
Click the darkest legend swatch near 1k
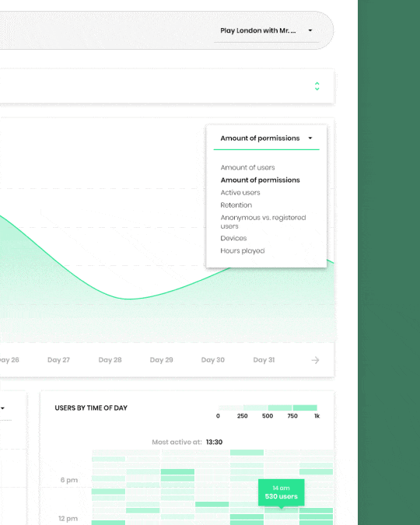click(305, 408)
